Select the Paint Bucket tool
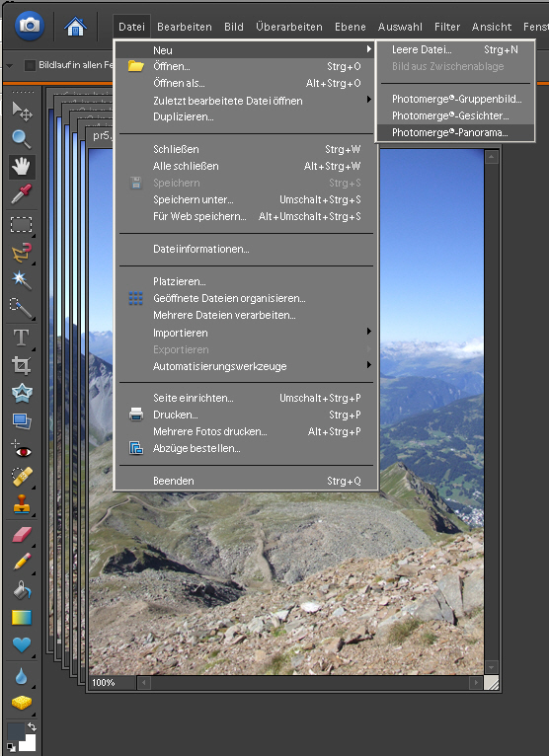549x756 pixels. tap(21, 589)
